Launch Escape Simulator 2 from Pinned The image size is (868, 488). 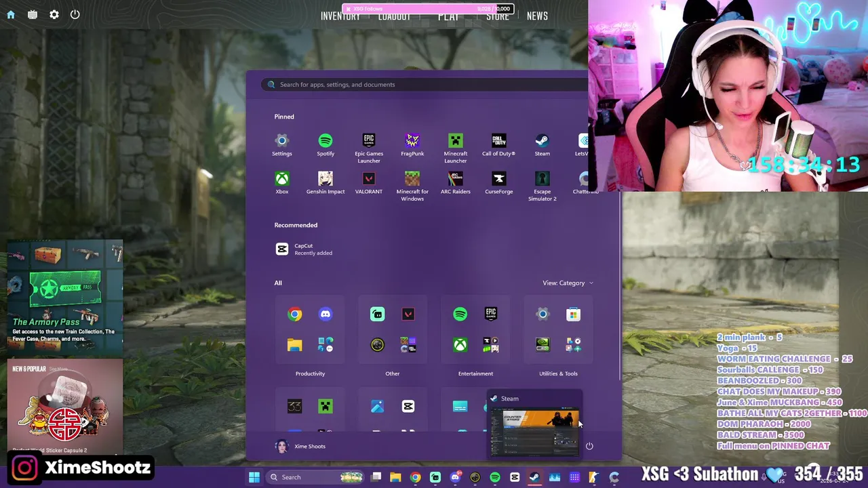tap(542, 186)
